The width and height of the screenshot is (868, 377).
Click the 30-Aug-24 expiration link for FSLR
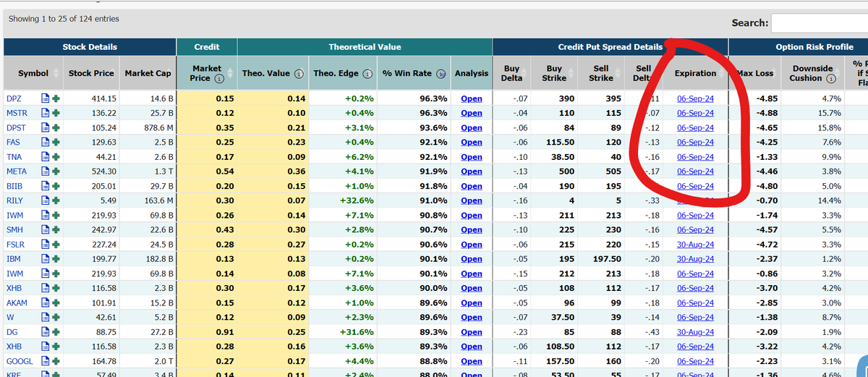695,245
